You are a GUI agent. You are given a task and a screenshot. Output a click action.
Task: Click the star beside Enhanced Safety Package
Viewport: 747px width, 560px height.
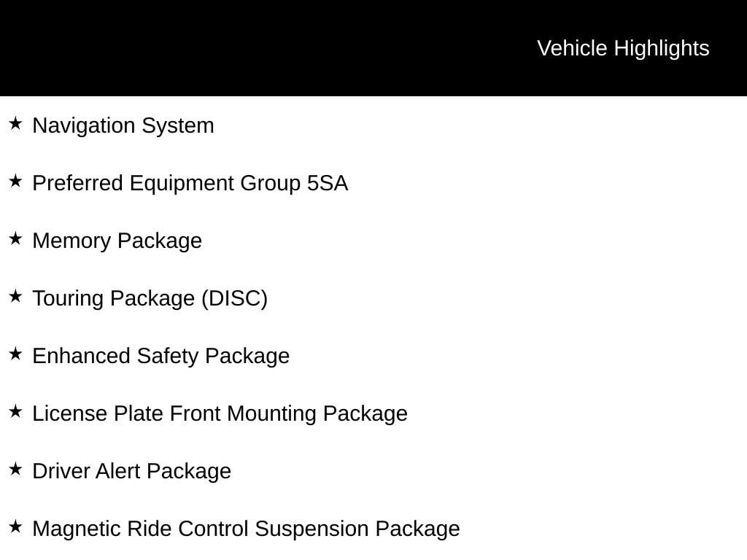(15, 354)
